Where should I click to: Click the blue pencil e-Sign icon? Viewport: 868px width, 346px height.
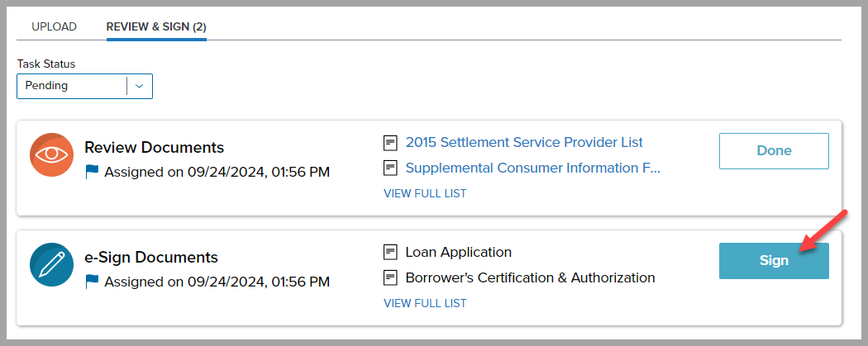click(51, 263)
